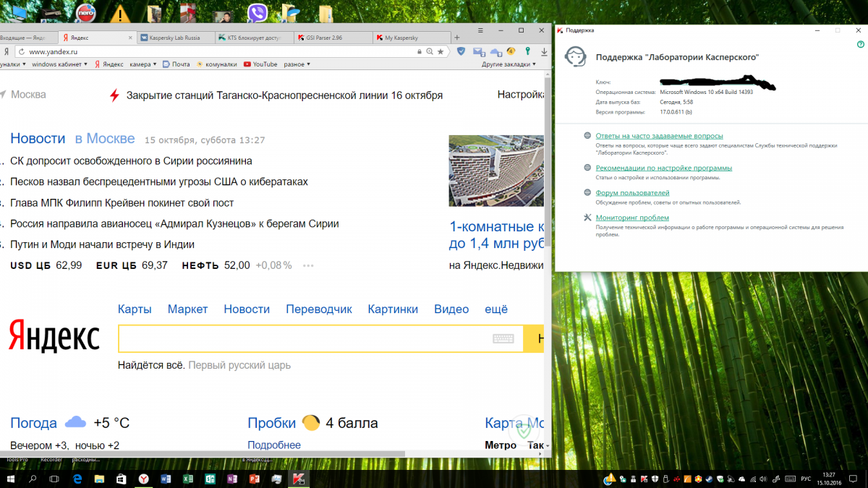Open the 'Переводчик' service link
Viewport: 868px width, 488px height.
coord(318,309)
